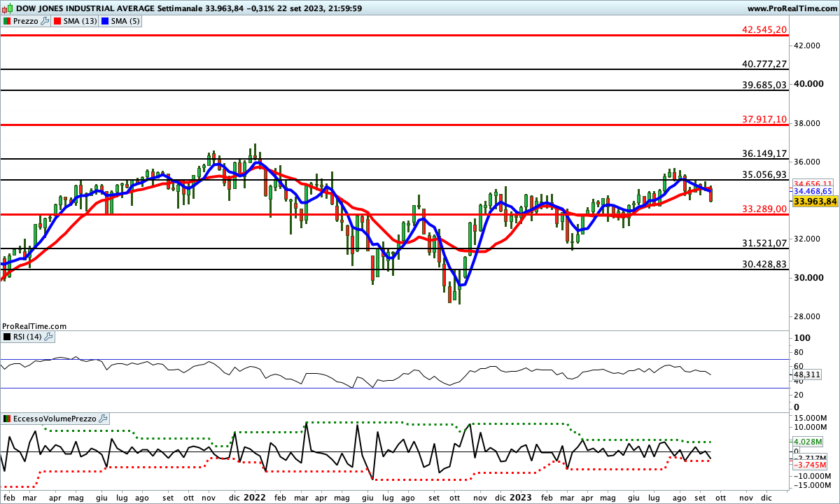Select the EccessoVolumePrezzo indicator label

[x=56, y=419]
